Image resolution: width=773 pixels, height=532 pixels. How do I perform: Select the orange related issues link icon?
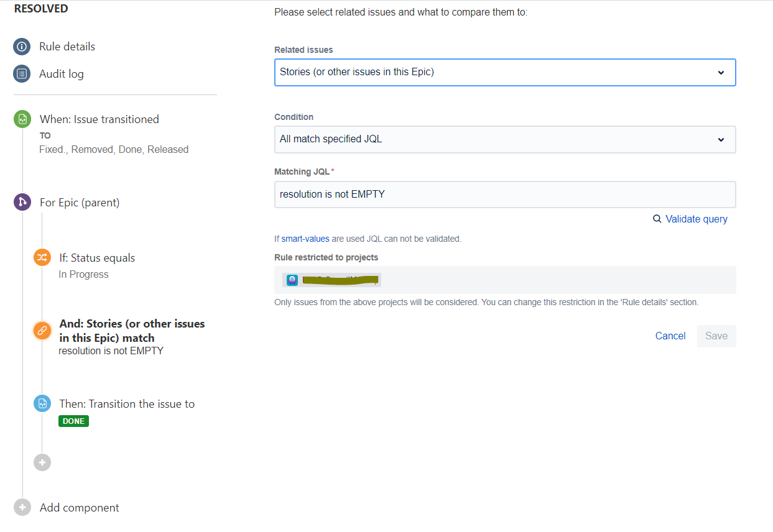[x=42, y=331]
